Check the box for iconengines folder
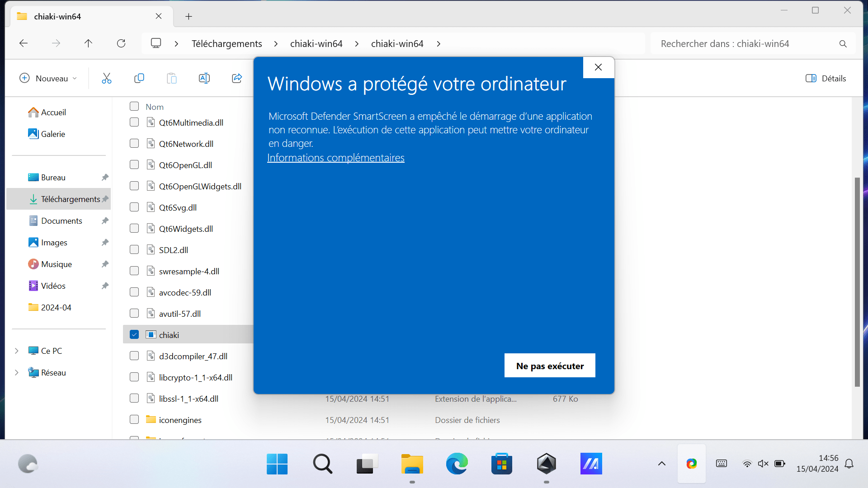The image size is (868, 488). point(134,419)
